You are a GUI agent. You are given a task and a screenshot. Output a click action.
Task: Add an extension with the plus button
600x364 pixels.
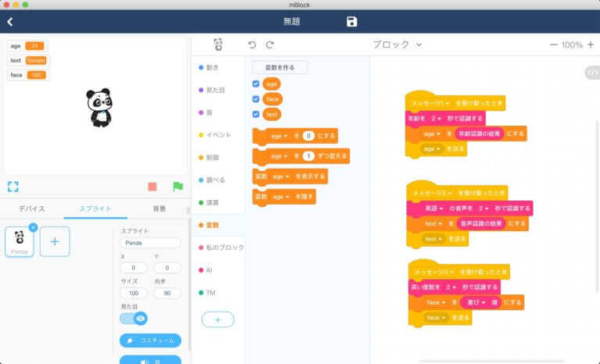(x=218, y=319)
